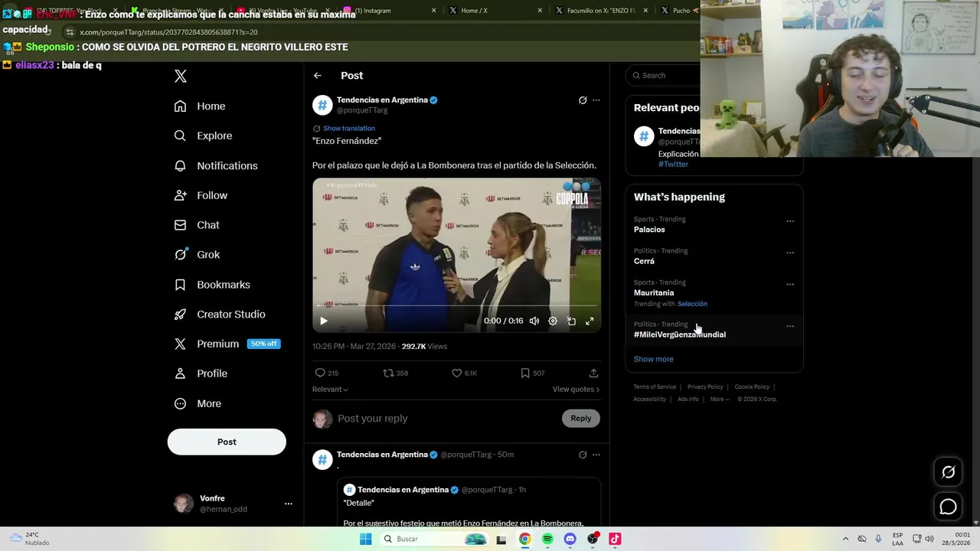Click the X logo in the sidebar

(x=181, y=76)
